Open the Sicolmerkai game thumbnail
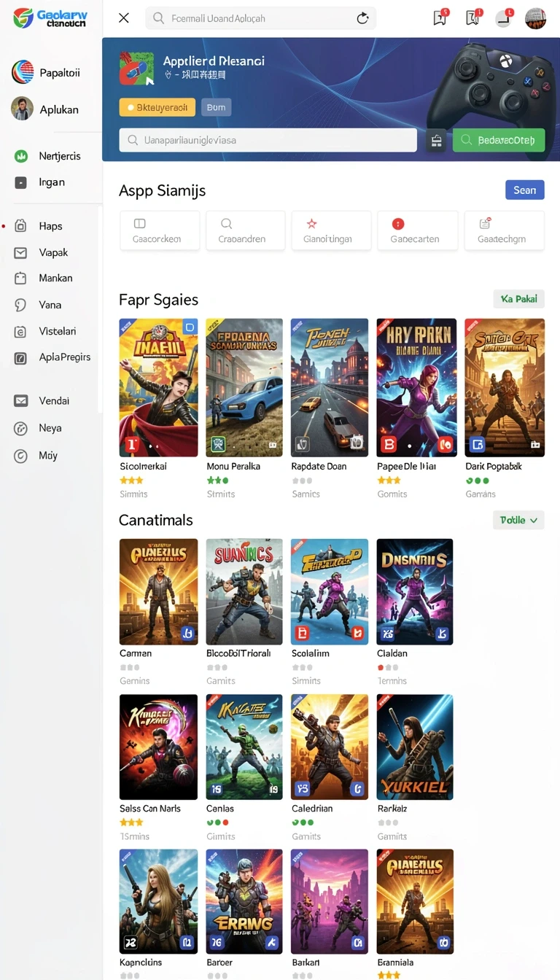Screen dimensions: 560x980 [158, 387]
